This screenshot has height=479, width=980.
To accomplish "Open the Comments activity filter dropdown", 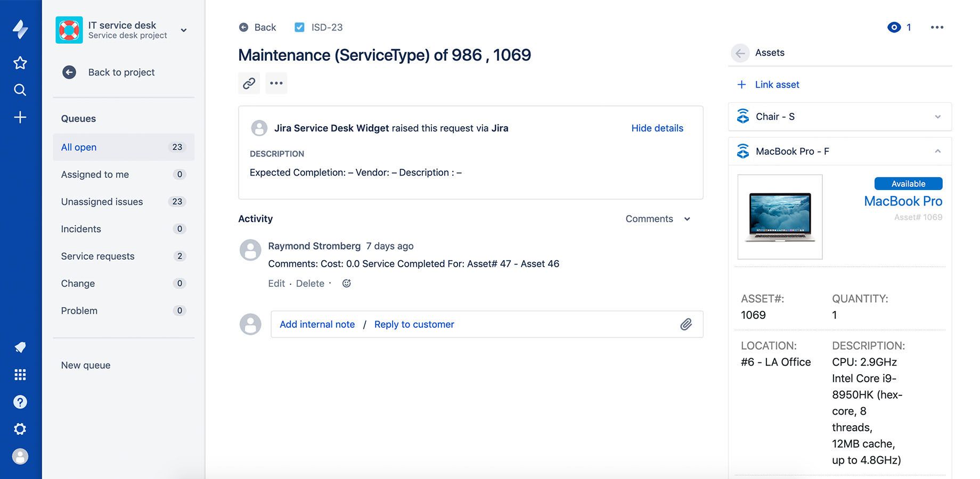I will pos(658,219).
